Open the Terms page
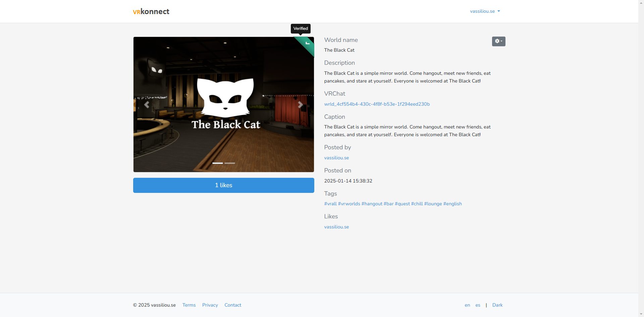Viewport: 644px width, 317px height. pyautogui.click(x=189, y=305)
